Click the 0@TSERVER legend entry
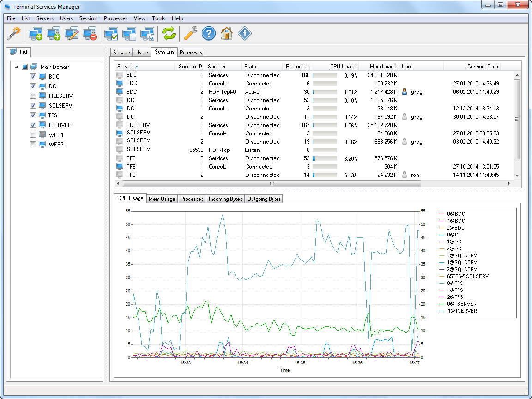 [x=461, y=304]
